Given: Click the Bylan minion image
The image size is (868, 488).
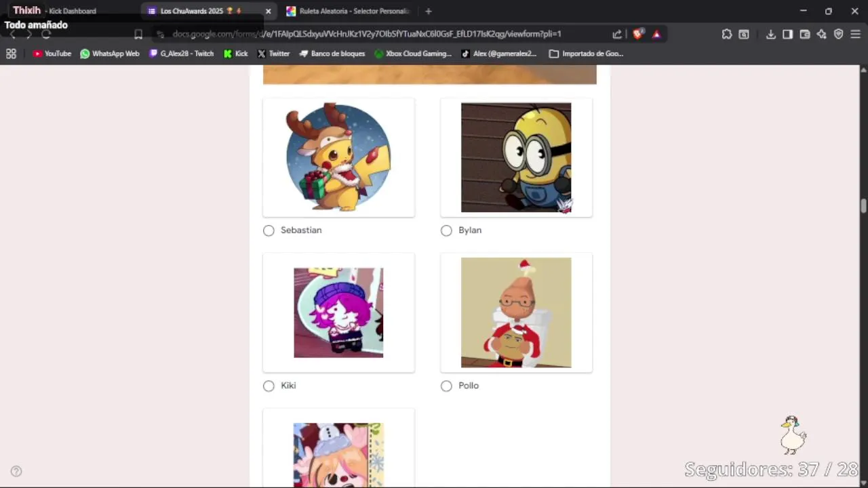Looking at the screenshot, I should point(516,157).
